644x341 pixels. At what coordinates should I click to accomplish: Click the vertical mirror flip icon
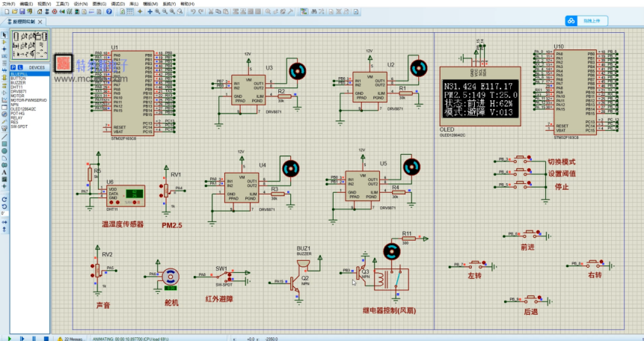tap(4, 230)
